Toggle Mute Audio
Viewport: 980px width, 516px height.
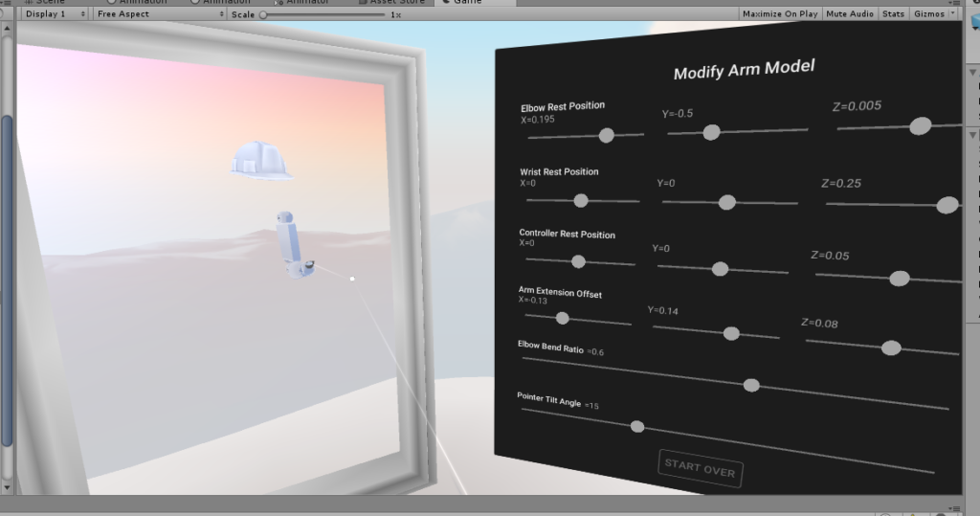click(850, 13)
